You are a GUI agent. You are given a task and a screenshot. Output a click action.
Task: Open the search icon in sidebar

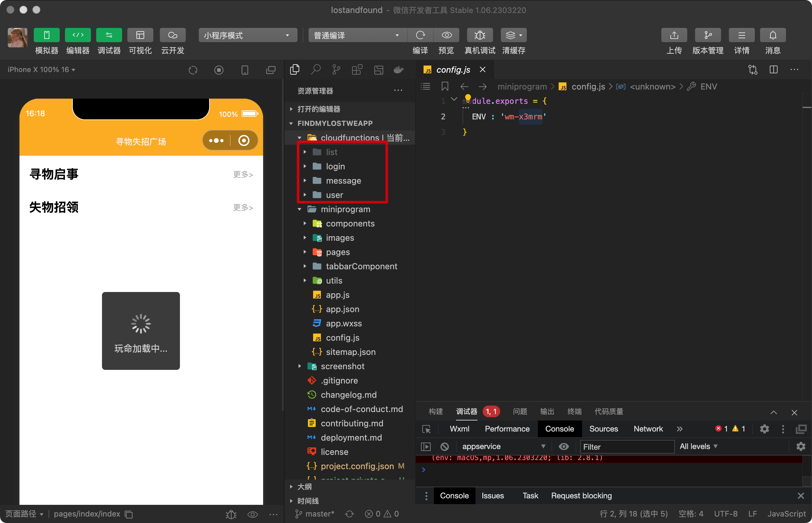(315, 70)
